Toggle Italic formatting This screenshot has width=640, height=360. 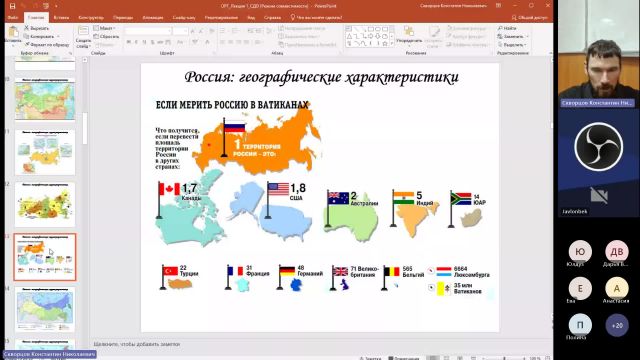pos(136,42)
